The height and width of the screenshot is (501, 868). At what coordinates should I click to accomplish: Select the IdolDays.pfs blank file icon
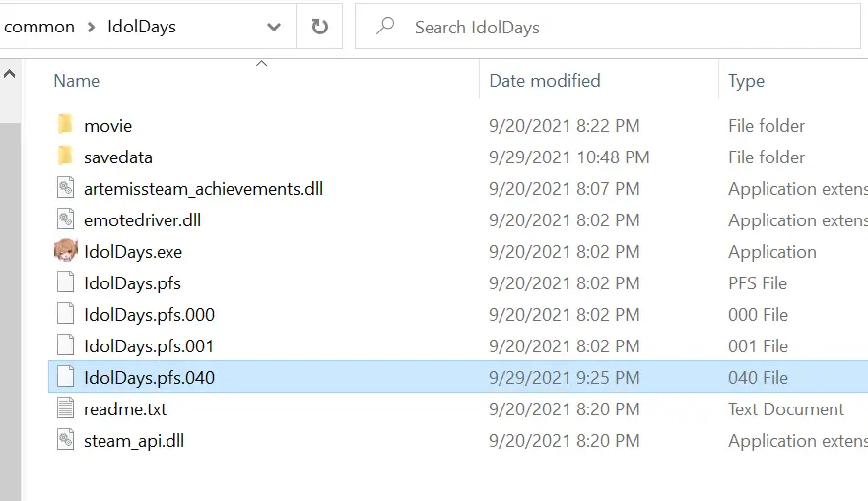(65, 282)
